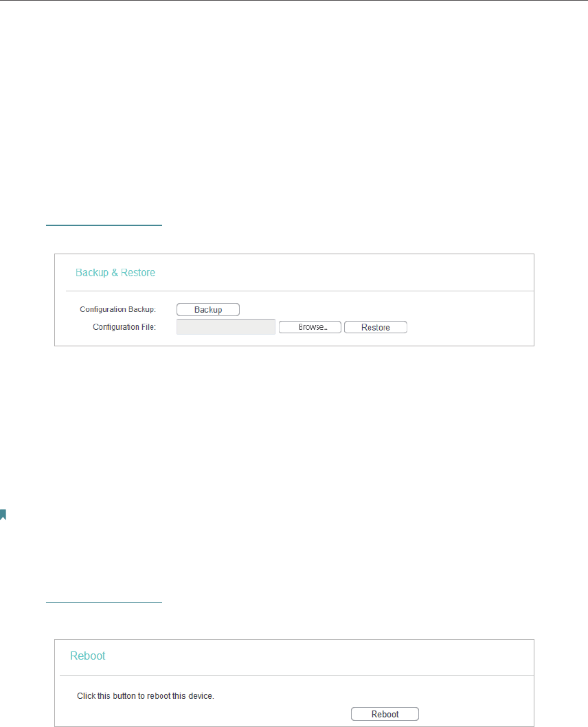Select the Backup & Restore heading

pos(115,273)
